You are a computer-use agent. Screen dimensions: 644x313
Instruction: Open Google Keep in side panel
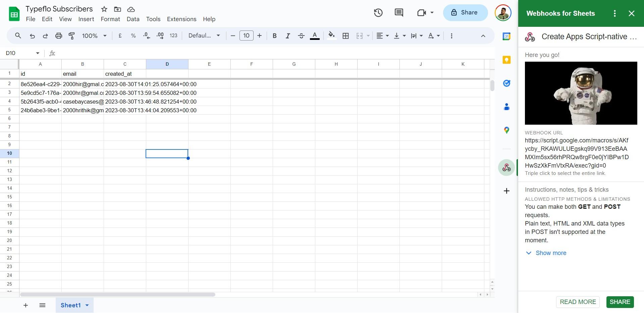pyautogui.click(x=506, y=60)
